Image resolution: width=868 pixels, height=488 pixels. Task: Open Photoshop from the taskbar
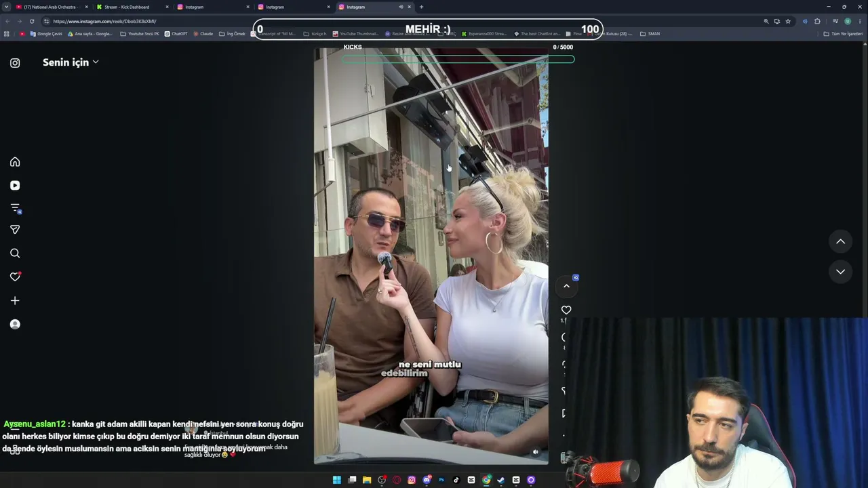point(441,480)
